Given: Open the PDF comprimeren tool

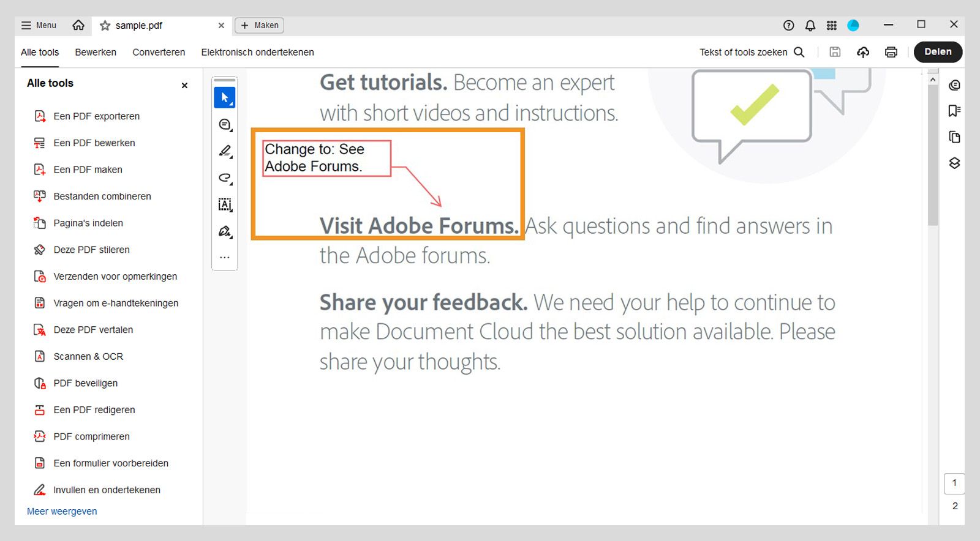Looking at the screenshot, I should (x=91, y=436).
